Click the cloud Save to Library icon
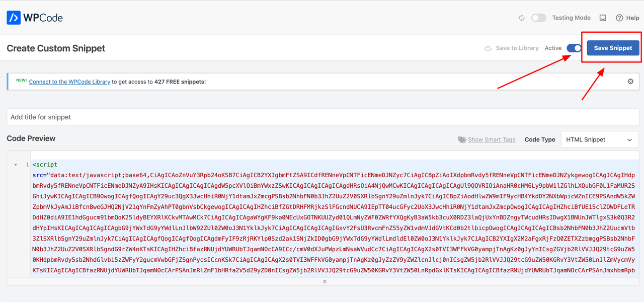The height and width of the screenshot is (302, 644). [x=488, y=48]
